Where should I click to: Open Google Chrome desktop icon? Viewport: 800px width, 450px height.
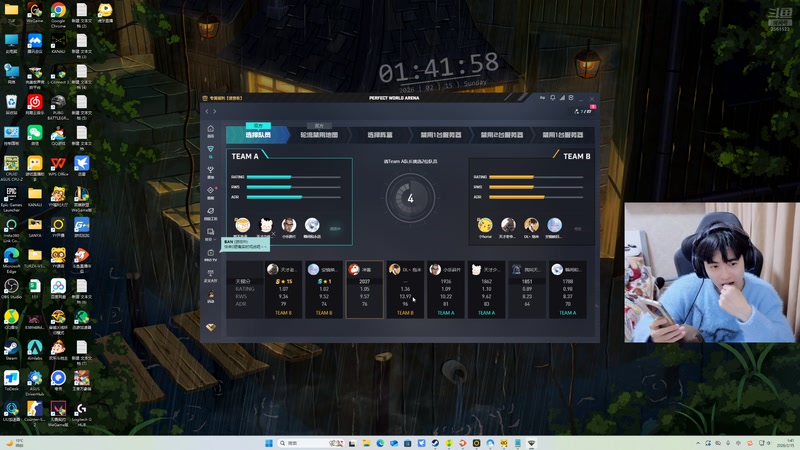58,15
